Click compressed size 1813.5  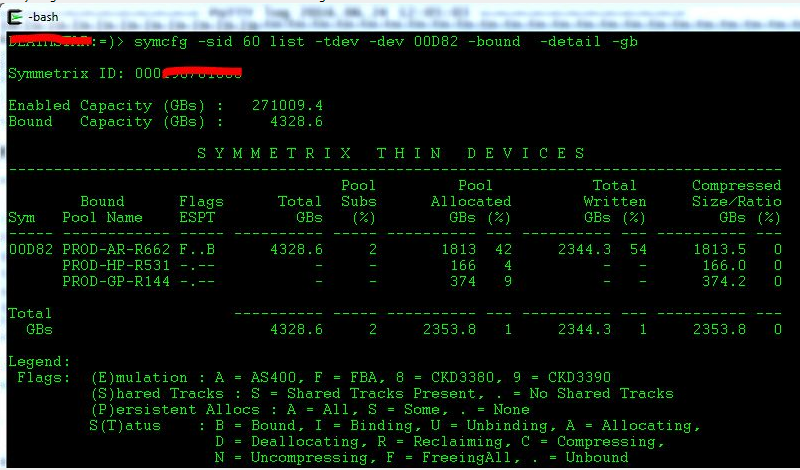point(719,250)
